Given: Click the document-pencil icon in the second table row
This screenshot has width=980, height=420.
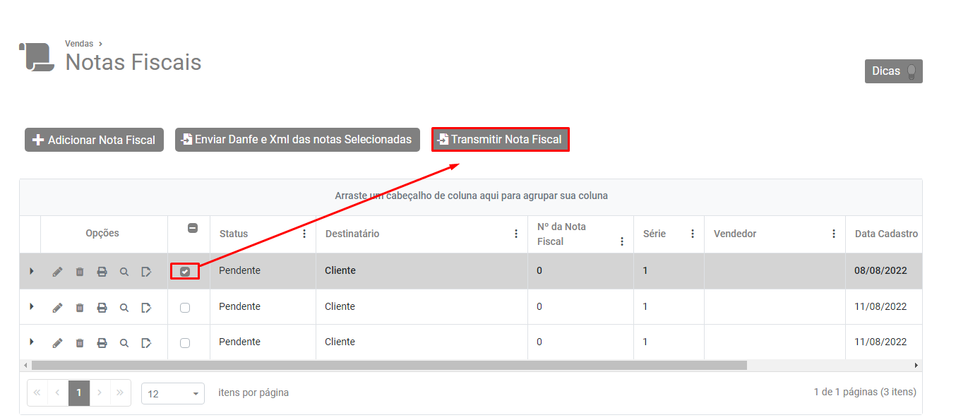Looking at the screenshot, I should [x=146, y=308].
